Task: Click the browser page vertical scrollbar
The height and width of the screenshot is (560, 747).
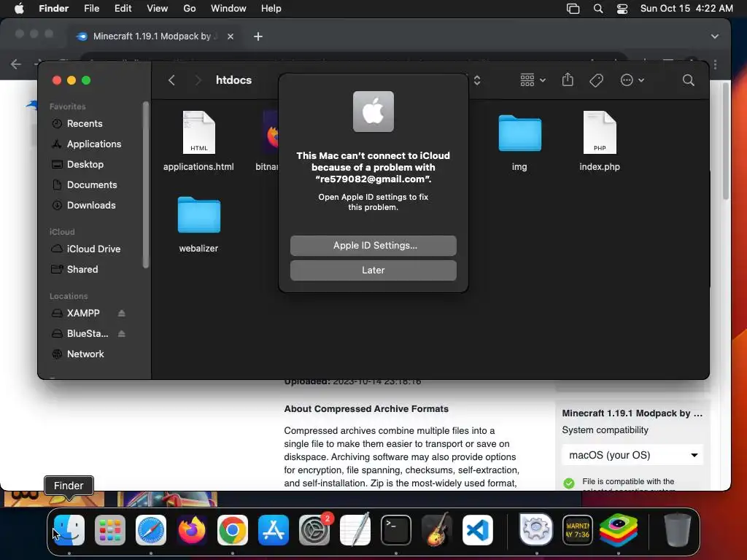Action: click(x=726, y=141)
